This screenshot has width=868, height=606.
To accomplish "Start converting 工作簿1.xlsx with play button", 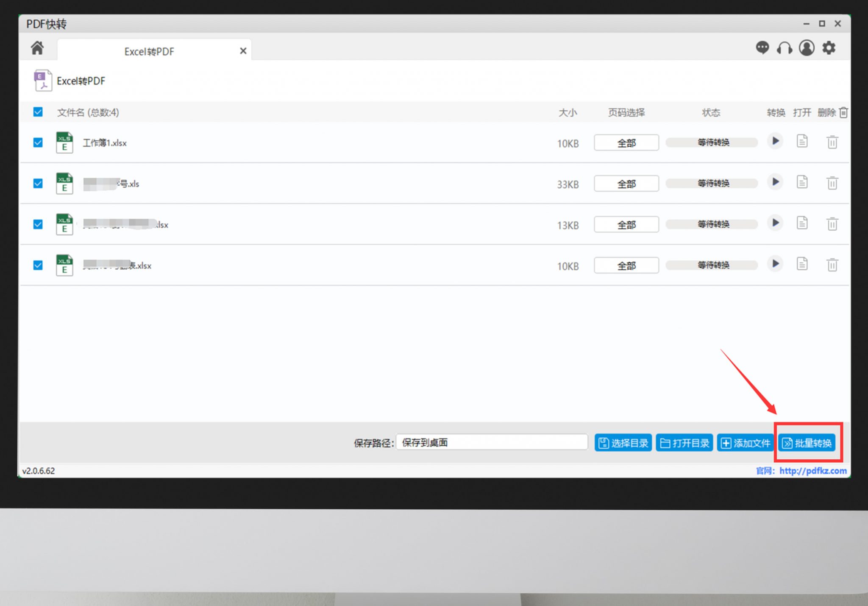I will [x=775, y=141].
